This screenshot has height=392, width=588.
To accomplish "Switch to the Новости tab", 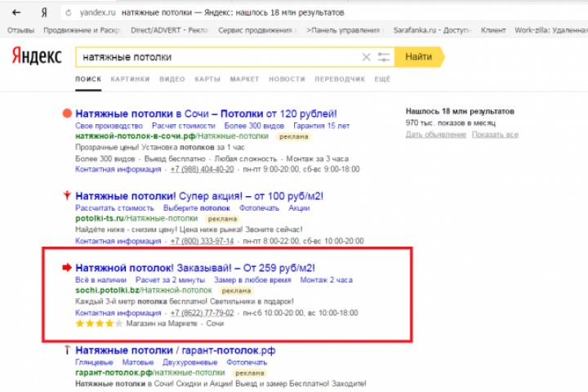I will click(287, 79).
